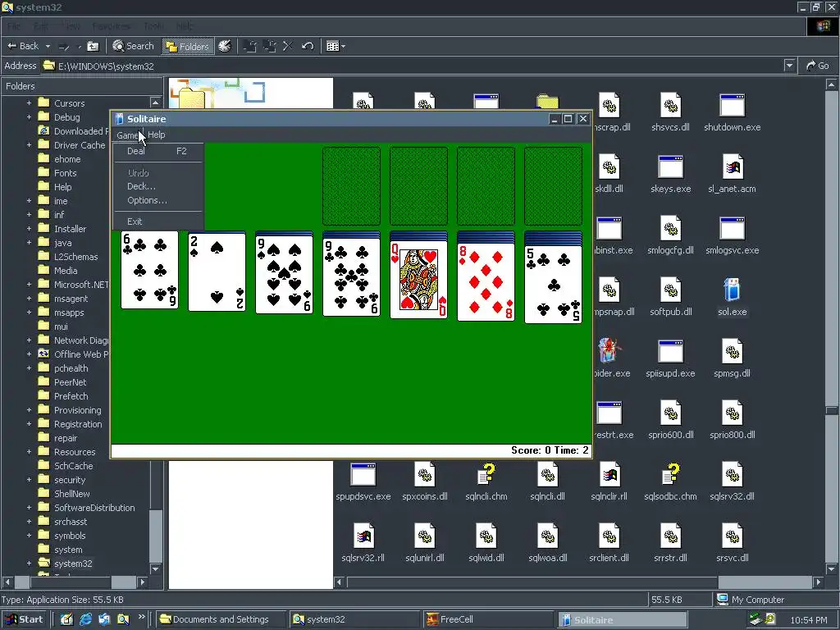Select the sqlsodbc.chm help file icon
Image resolution: width=840 pixels, height=630 pixels.
(x=670, y=475)
